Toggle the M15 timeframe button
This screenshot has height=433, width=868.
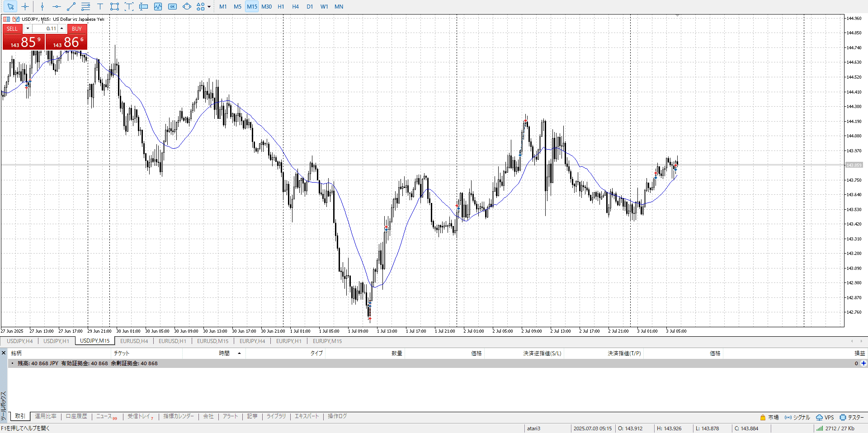pos(252,6)
